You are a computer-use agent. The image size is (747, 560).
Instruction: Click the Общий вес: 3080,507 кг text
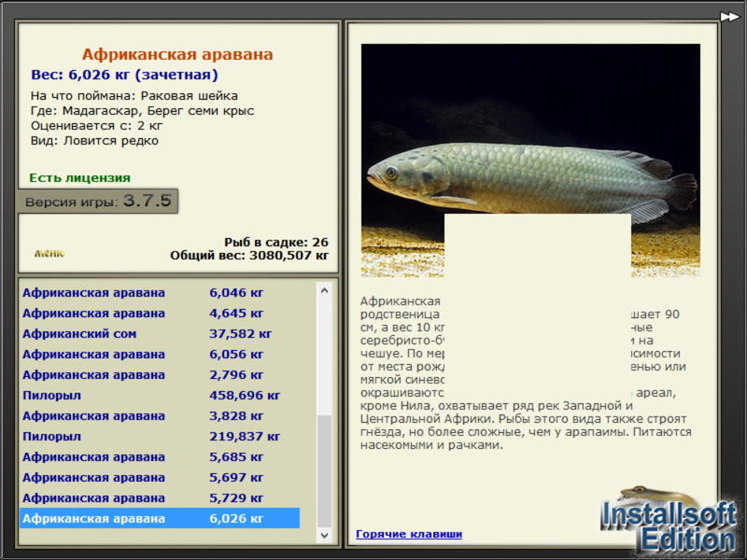[x=249, y=255]
